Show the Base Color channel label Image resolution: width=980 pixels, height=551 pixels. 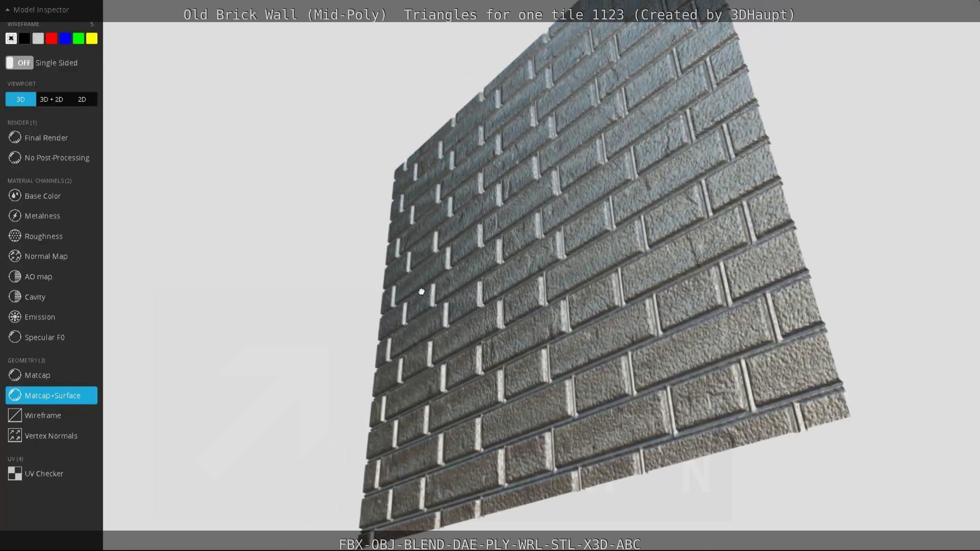pyautogui.click(x=43, y=196)
